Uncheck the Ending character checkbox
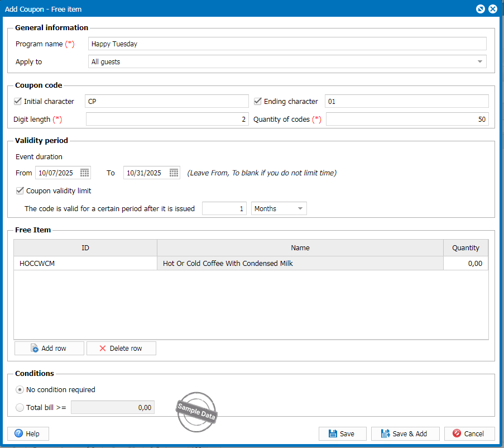Image resolution: width=504 pixels, height=448 pixels. [258, 101]
